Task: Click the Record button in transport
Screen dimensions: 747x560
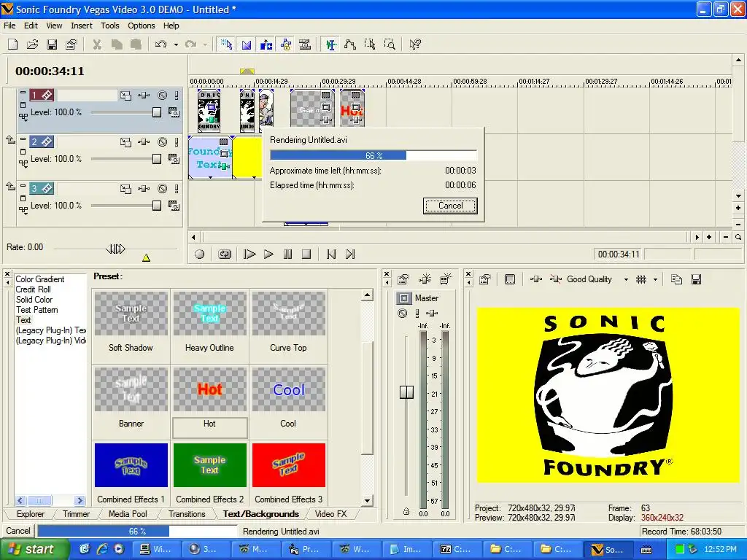Action: [x=200, y=254]
